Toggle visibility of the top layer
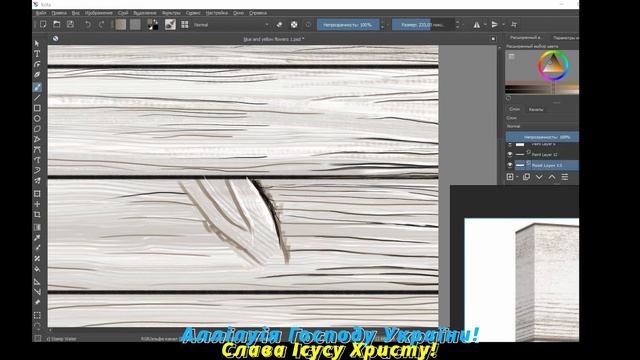 tap(510, 144)
